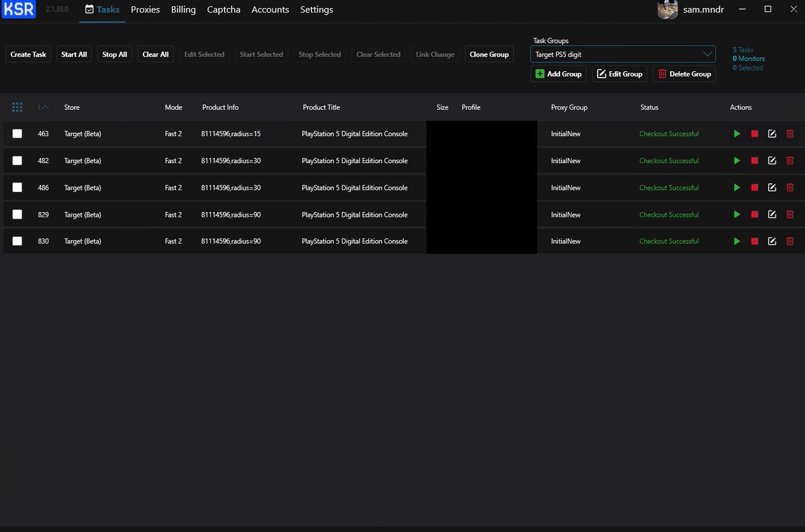Click Checkout Successful status of task 830
Image resolution: width=805 pixels, height=532 pixels.
coord(669,241)
